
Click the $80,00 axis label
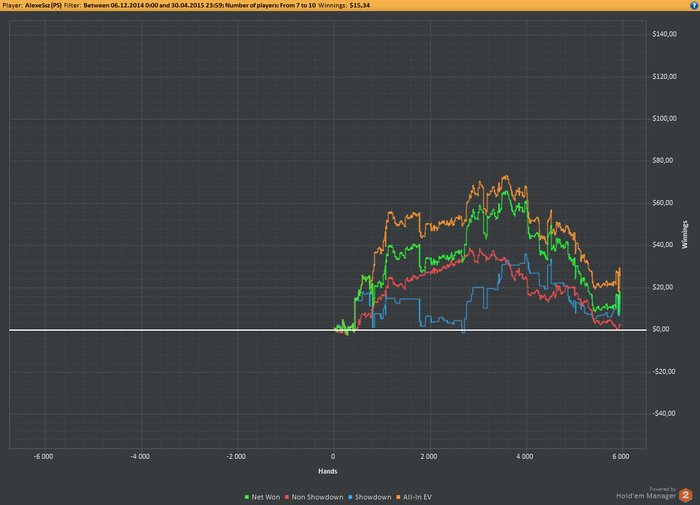662,160
